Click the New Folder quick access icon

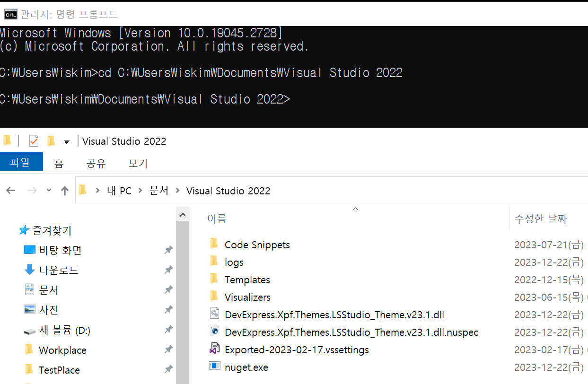coord(51,141)
